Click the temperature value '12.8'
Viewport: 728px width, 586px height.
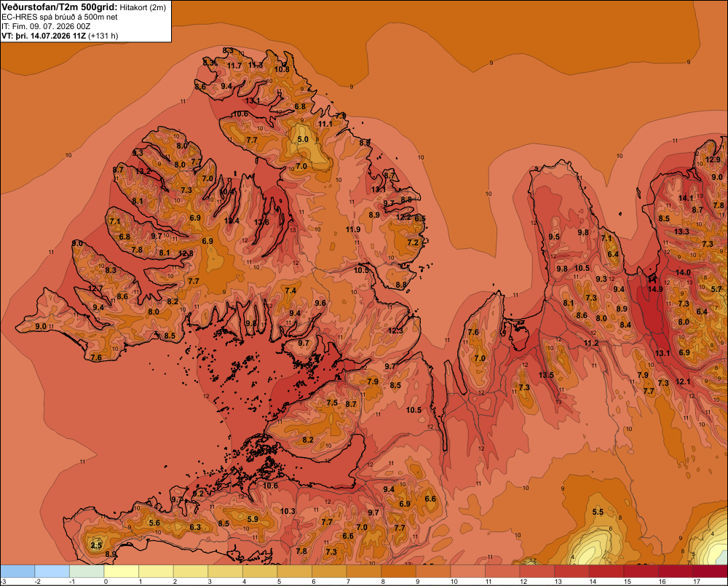pyautogui.click(x=186, y=253)
